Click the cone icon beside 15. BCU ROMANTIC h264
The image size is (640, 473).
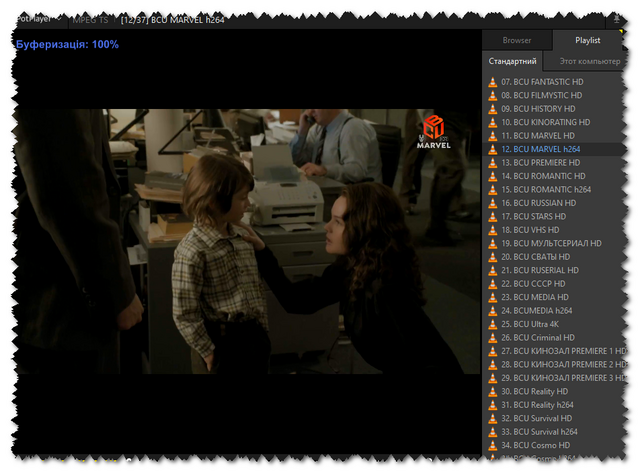(493, 189)
